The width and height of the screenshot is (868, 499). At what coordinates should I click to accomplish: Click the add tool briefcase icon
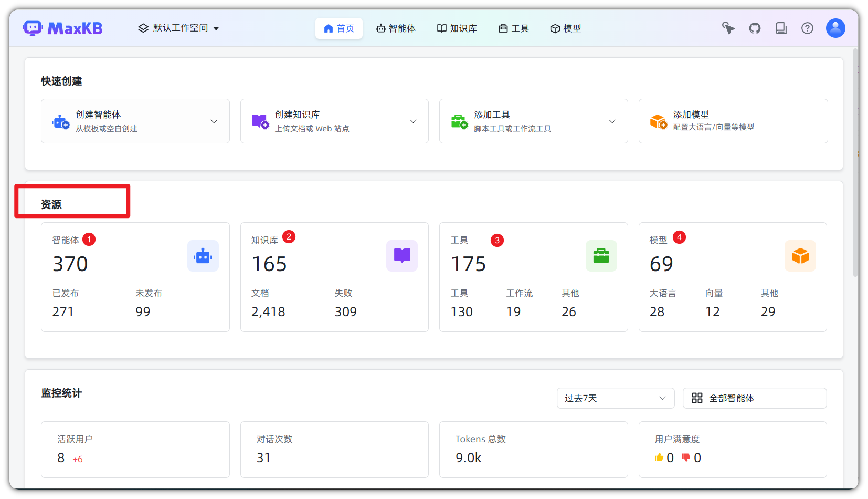tap(459, 122)
